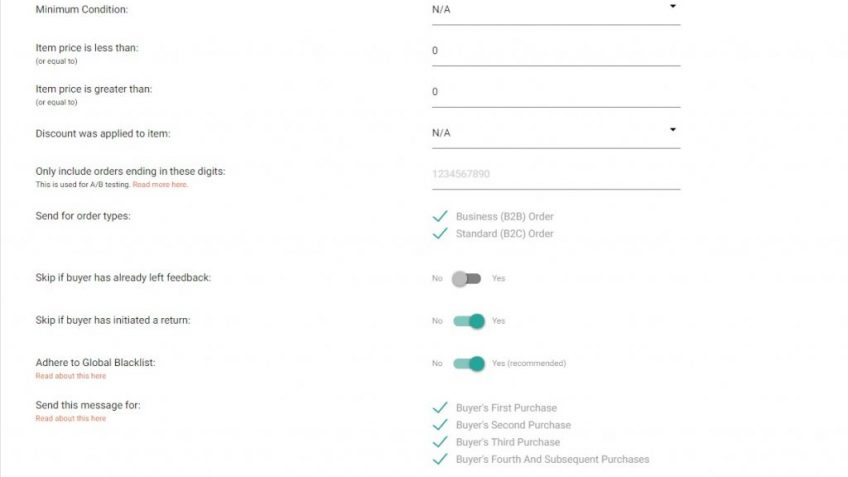Open Read about this here under Global Blacklist
Screen dimensions: 848x477
pos(71,376)
